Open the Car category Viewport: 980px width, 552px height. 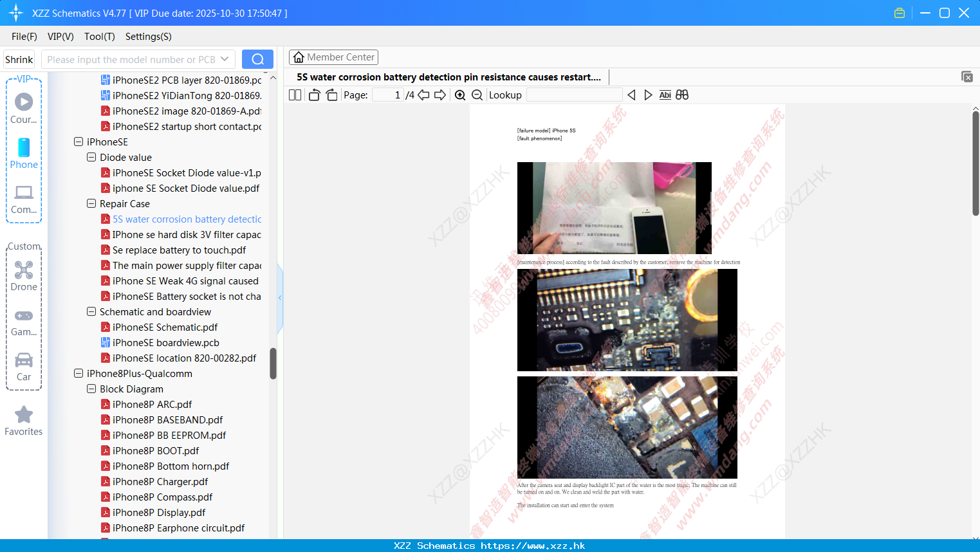point(24,367)
